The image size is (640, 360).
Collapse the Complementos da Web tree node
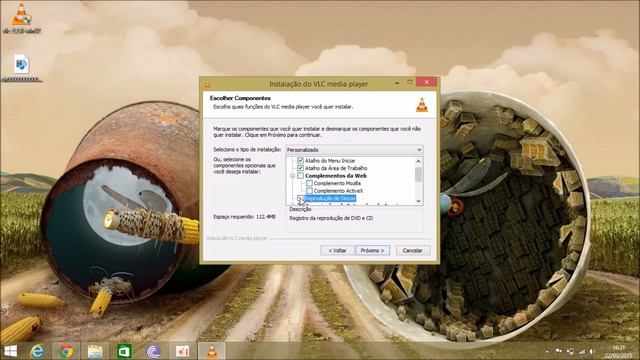tap(292, 176)
